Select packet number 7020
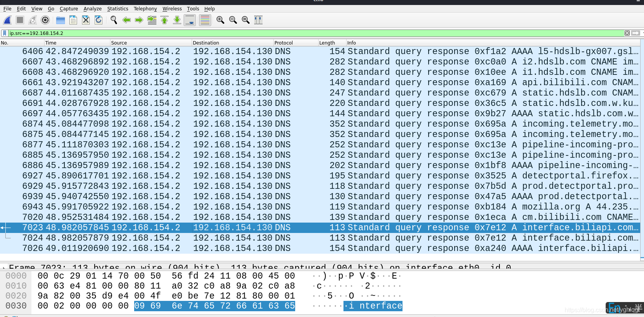 pyautogui.click(x=320, y=217)
